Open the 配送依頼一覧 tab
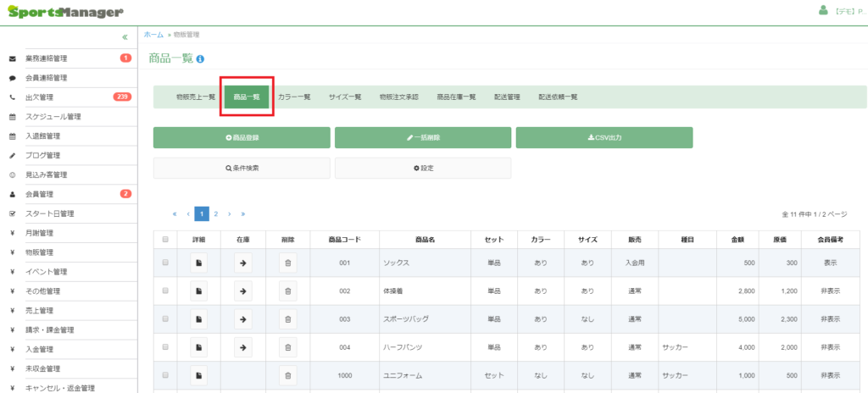This screenshot has width=868, height=393. pyautogui.click(x=558, y=97)
